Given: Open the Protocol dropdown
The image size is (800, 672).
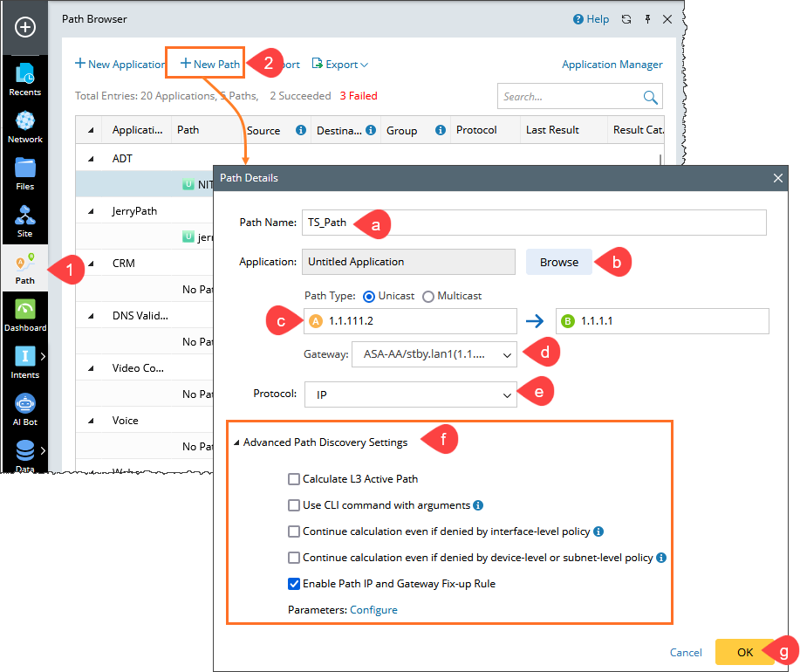Looking at the screenshot, I should click(411, 394).
